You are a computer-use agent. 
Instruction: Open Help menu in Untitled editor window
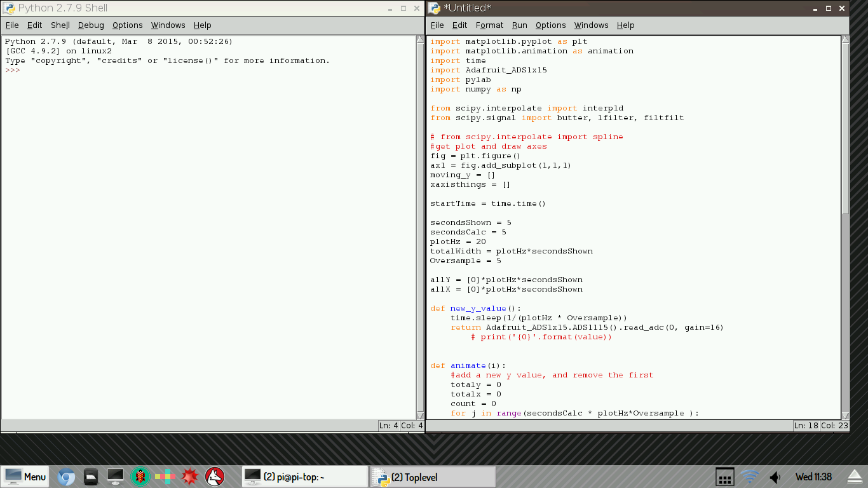click(626, 25)
